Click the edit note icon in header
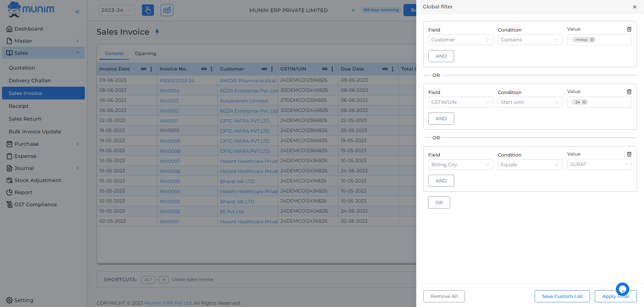 [x=167, y=10]
